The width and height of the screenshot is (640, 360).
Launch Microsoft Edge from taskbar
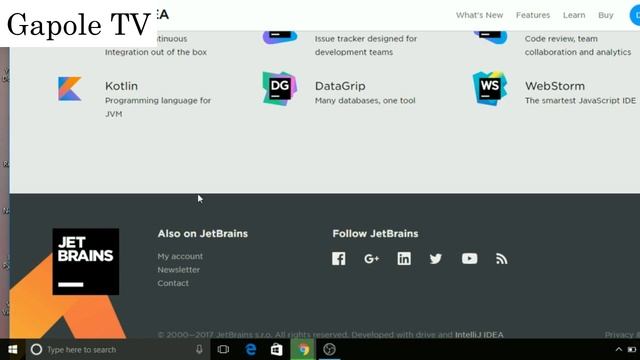pos(251,349)
